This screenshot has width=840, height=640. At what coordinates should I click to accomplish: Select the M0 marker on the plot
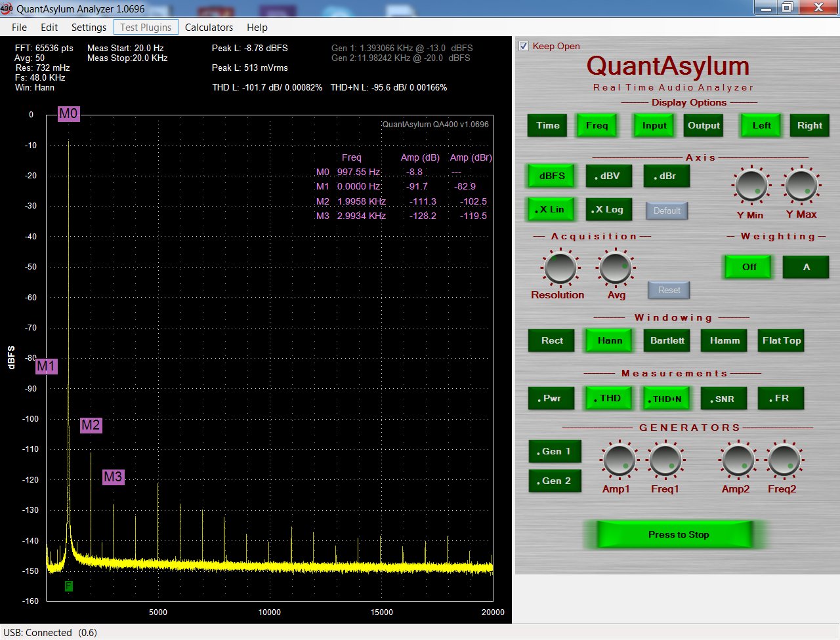click(x=68, y=113)
